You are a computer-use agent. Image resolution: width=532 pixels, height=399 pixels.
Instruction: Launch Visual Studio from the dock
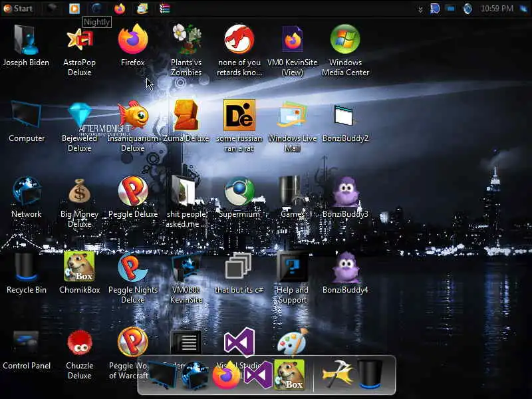click(x=259, y=375)
